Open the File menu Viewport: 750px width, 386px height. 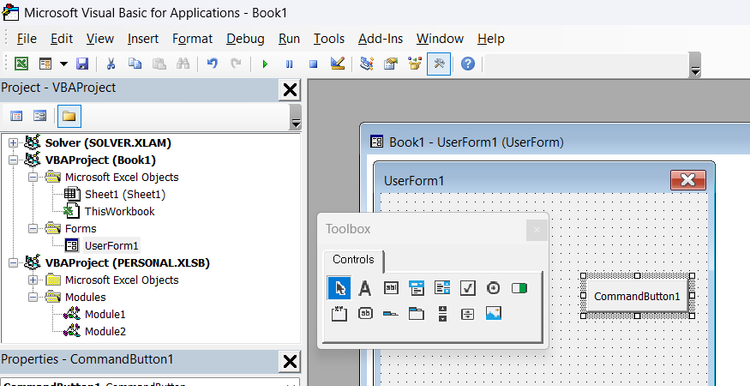point(26,39)
